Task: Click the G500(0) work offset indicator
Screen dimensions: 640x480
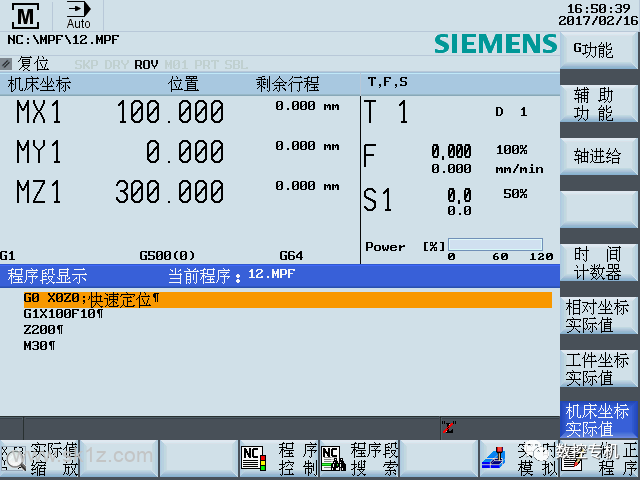Action: coord(167,256)
